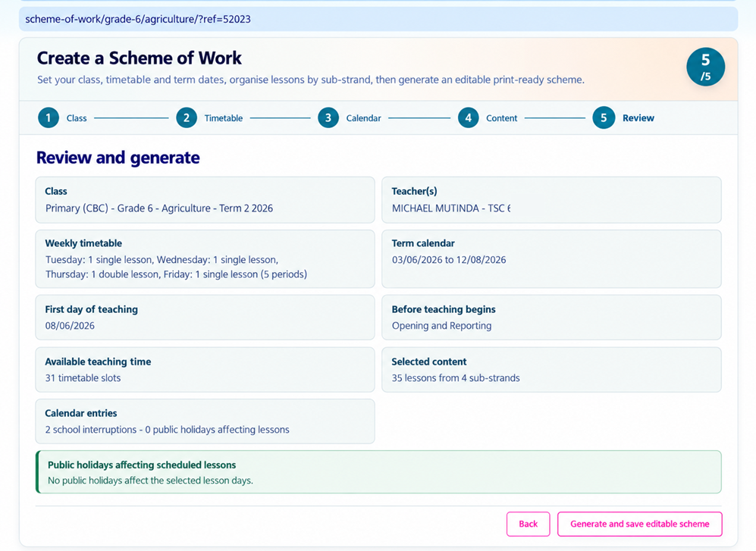Click 'Primary (CBC) - Grade 6 - Agriculture - Term 2 2026'
This screenshot has height=551, width=756.
pos(159,208)
